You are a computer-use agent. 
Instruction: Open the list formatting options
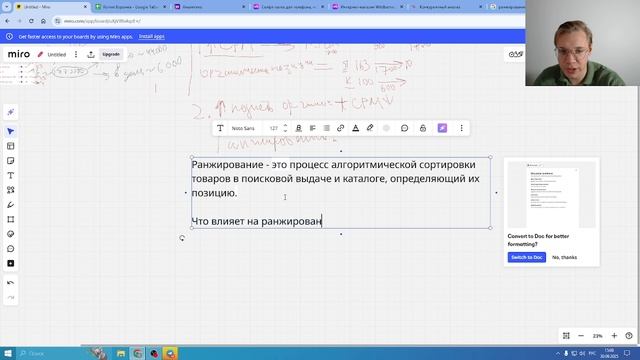(x=327, y=128)
